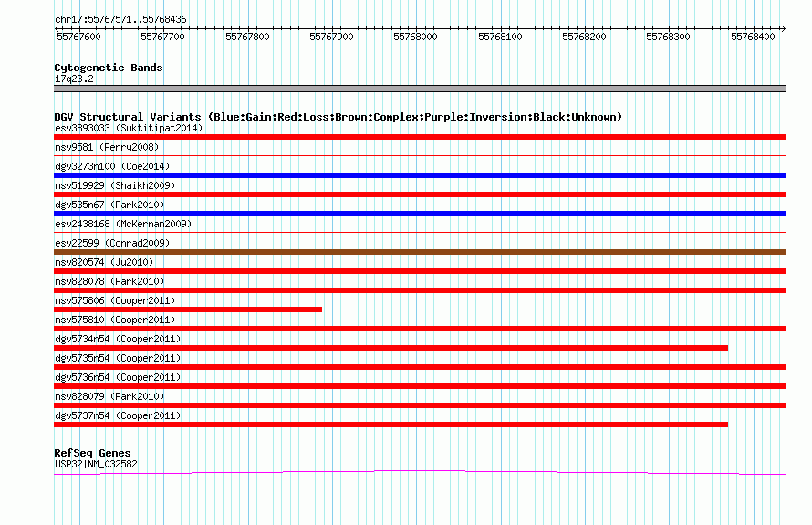Click the thin red line under nsv9581
Screen dimensions: 812x525
pos(420,155)
